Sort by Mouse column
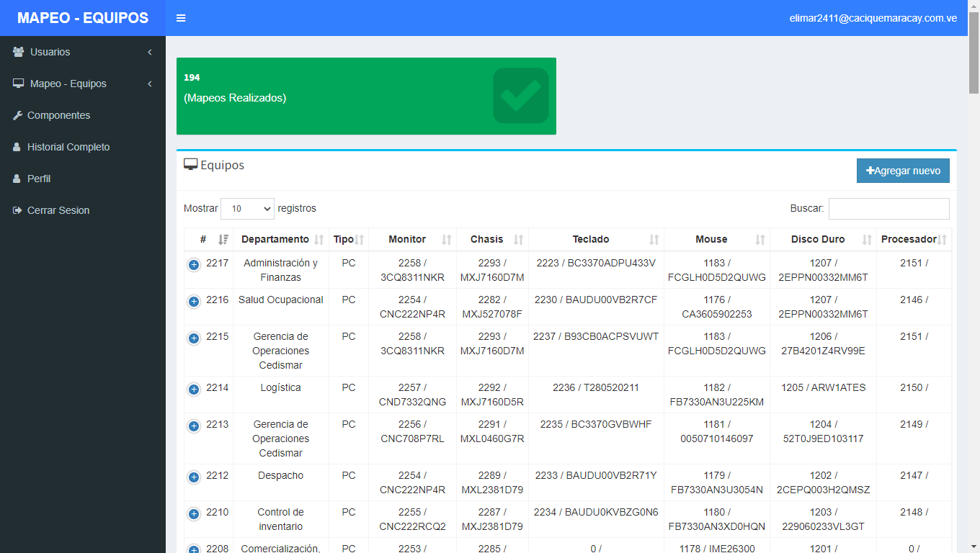This screenshot has height=553, width=980. click(717, 239)
